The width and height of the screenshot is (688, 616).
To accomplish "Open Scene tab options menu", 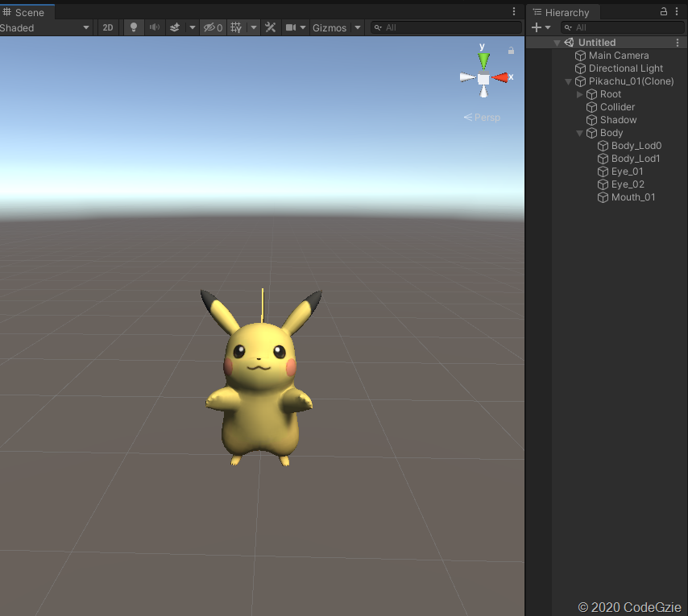I will [x=514, y=11].
